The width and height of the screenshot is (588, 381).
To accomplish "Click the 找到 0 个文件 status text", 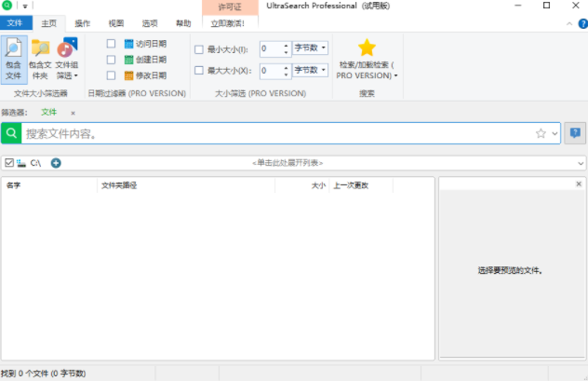I will pos(43,374).
